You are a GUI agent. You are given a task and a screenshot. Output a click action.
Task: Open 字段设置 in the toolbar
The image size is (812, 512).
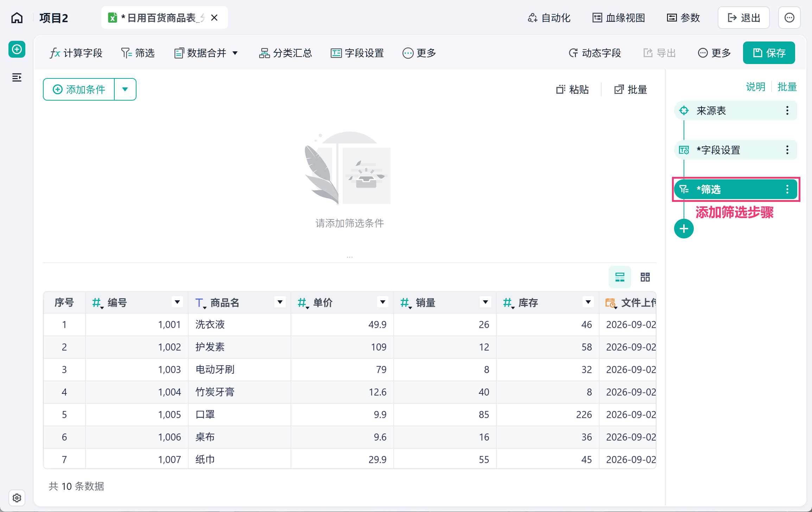pyautogui.click(x=357, y=53)
